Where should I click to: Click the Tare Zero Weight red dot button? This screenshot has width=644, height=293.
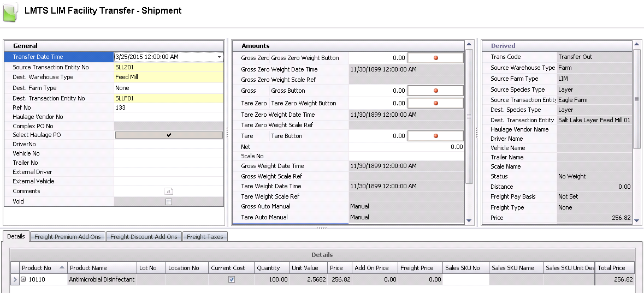435,104
